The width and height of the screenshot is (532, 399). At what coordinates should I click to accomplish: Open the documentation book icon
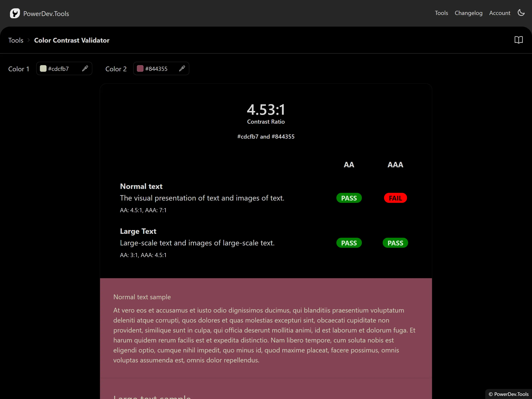518,40
